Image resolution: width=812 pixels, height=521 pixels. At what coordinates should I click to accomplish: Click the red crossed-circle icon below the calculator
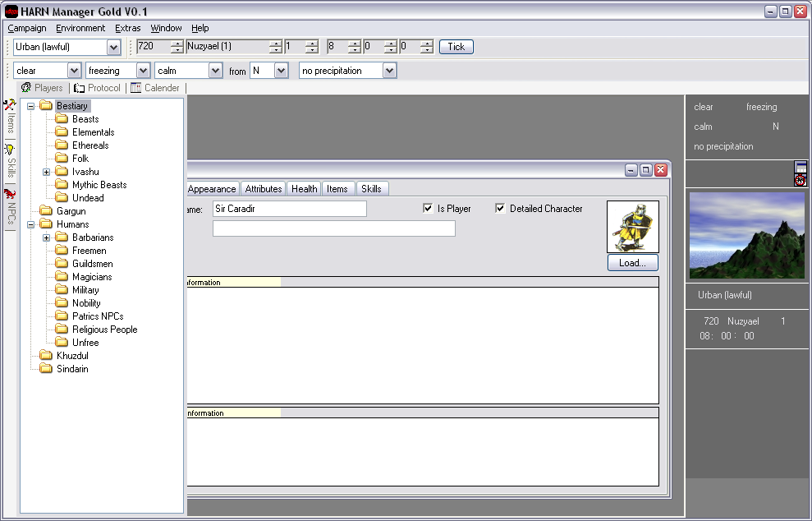[801, 180]
